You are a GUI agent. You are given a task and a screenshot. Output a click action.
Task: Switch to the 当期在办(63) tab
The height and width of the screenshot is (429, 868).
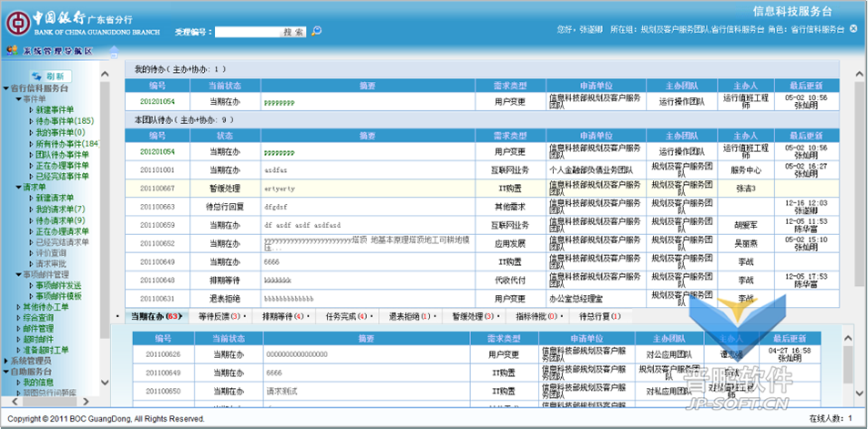point(157,317)
